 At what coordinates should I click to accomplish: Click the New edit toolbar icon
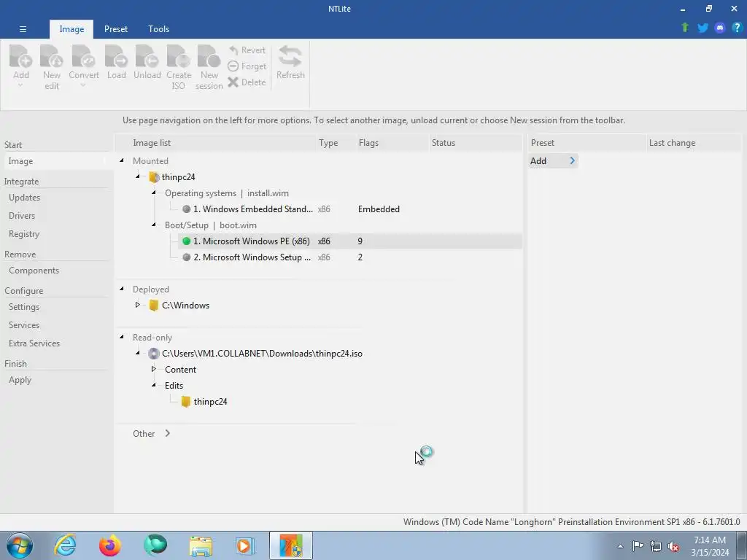pyautogui.click(x=52, y=67)
